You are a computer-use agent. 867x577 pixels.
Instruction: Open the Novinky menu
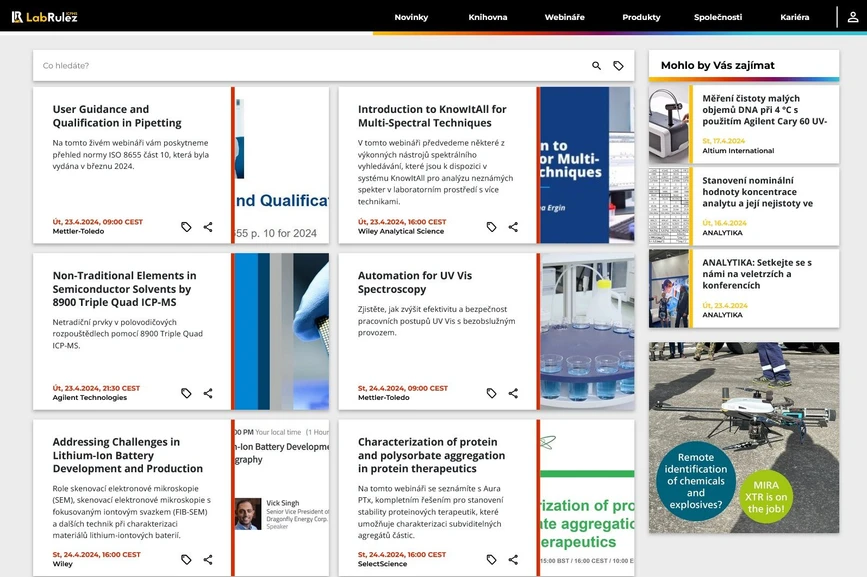click(x=411, y=17)
